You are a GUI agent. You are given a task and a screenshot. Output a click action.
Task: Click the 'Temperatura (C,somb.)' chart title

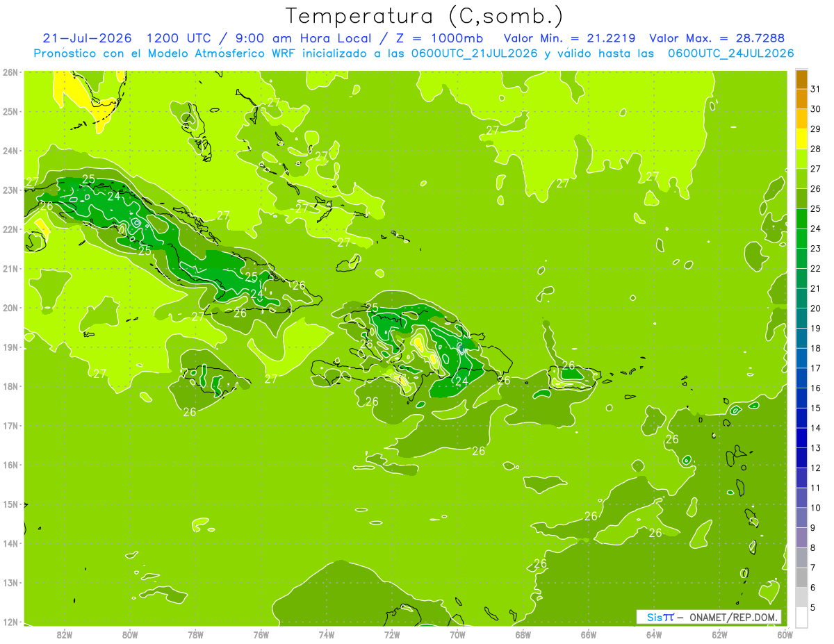[x=425, y=16]
